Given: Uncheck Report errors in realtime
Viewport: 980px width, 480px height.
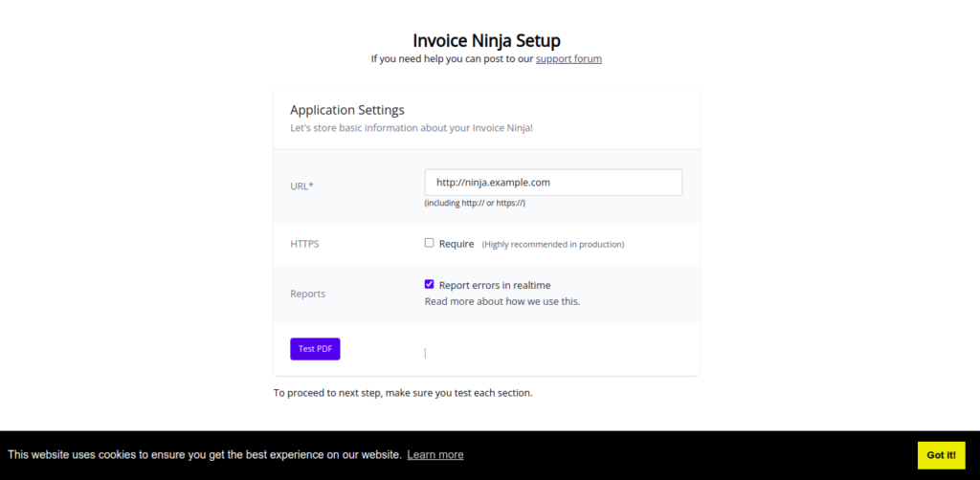Looking at the screenshot, I should coord(430,284).
